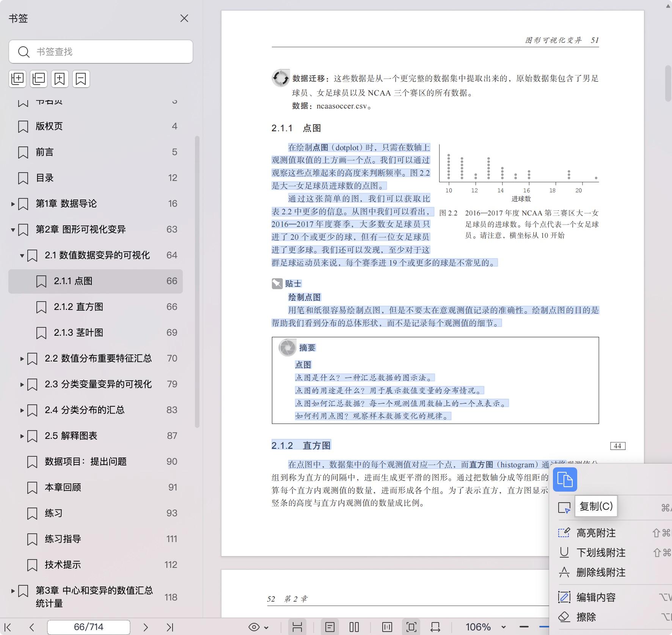Viewport: 672px width, 635px height.
Task: Toggle fit-page view button
Action: (x=411, y=627)
